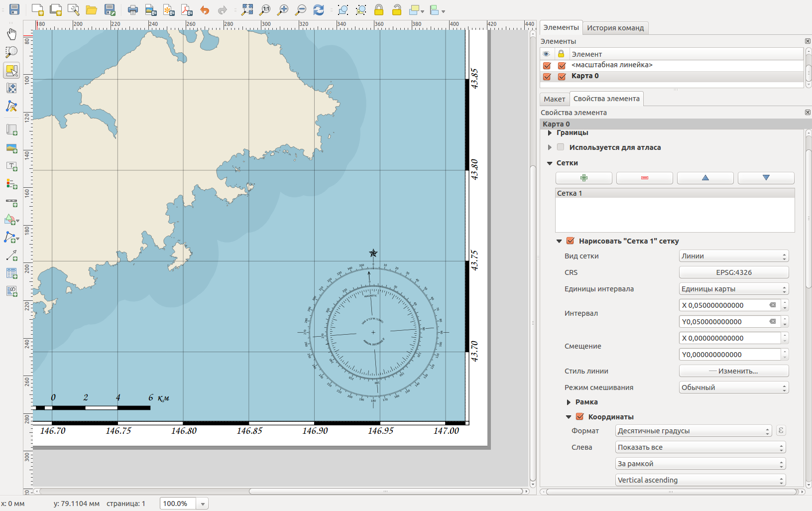Image resolution: width=812 pixels, height=511 pixels.
Task: Click the Изменить line style button
Action: click(733, 371)
